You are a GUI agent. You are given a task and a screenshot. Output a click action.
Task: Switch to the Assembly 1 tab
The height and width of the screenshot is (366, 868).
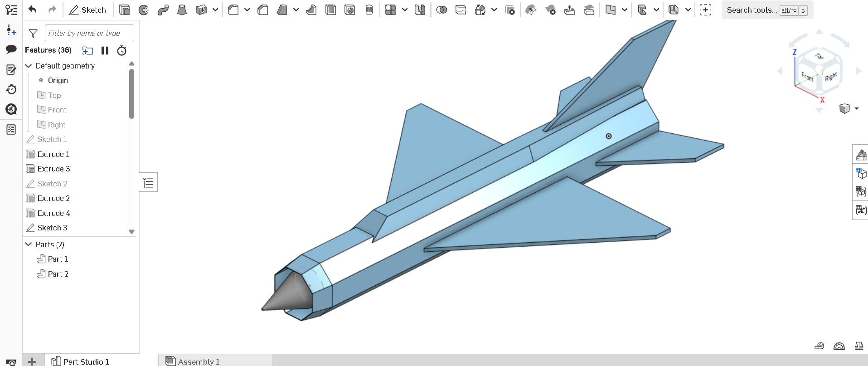(199, 361)
